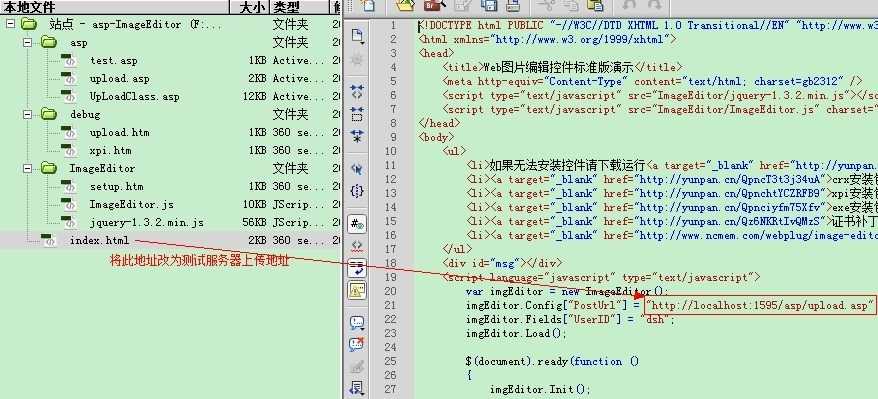Click Collapse Selection icon

coord(357,114)
